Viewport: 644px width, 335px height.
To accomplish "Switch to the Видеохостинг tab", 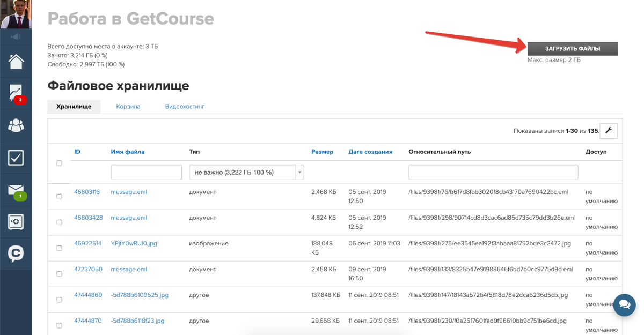I will click(x=185, y=107).
